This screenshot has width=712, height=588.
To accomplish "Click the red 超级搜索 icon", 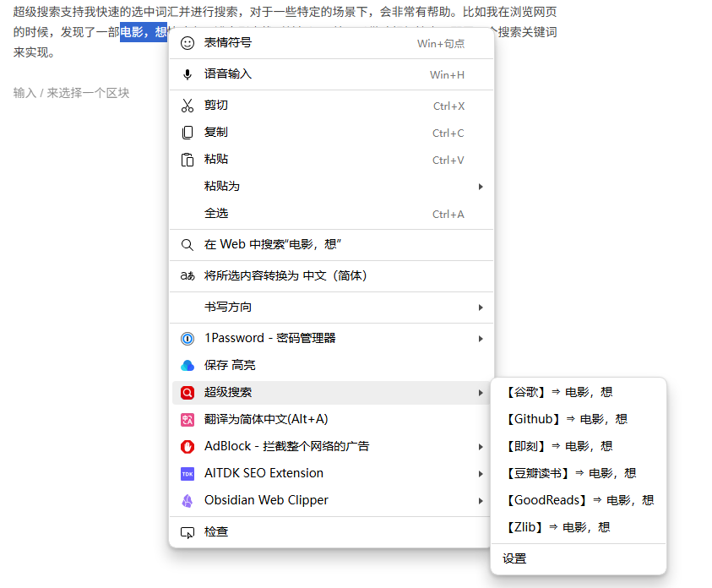I will [187, 392].
